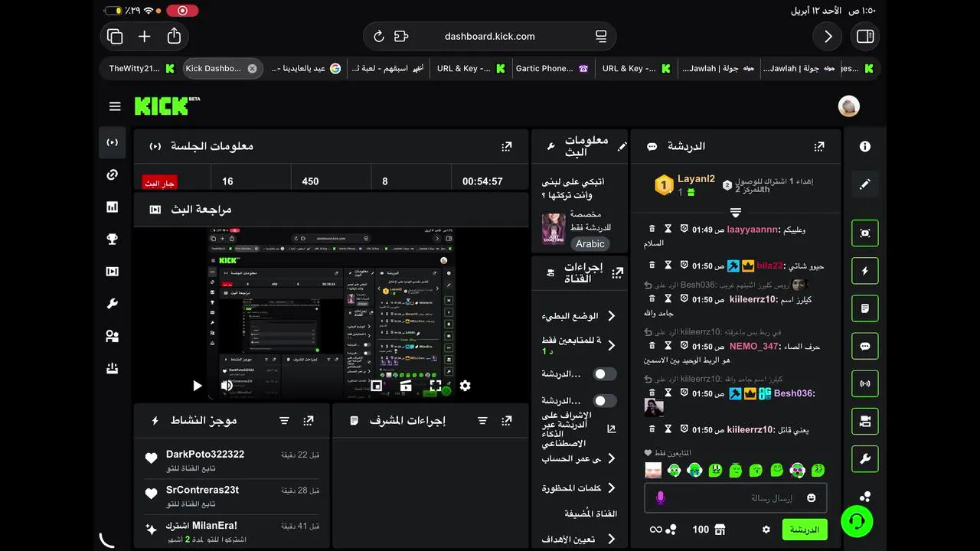Screen dimensions: 980x551
Task: Toggle the screen capture widget in right sidebar
Action: (x=865, y=233)
